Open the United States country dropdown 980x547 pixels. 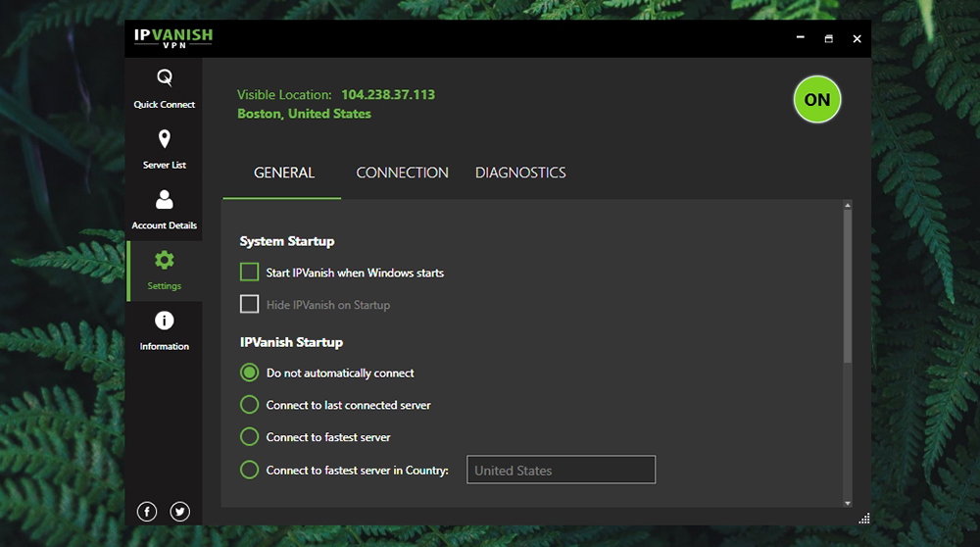(561, 470)
